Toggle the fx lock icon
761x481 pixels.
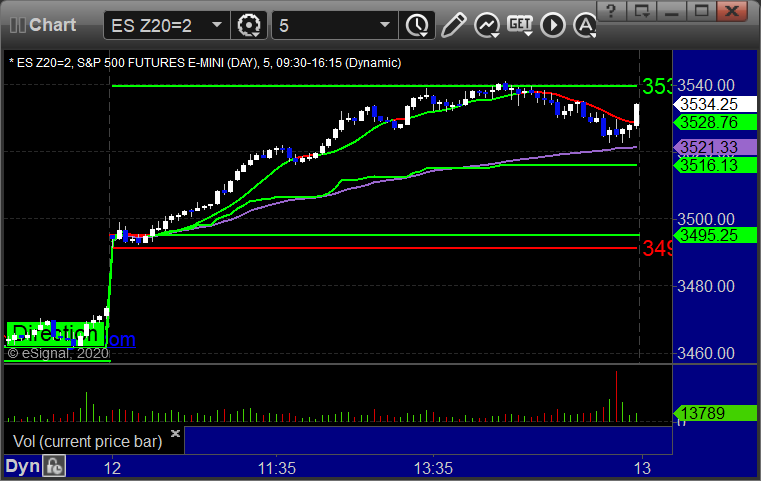click(54, 466)
